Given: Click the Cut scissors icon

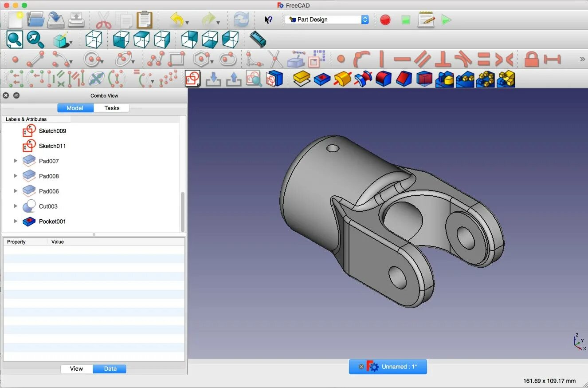Looking at the screenshot, I should coord(103,20).
